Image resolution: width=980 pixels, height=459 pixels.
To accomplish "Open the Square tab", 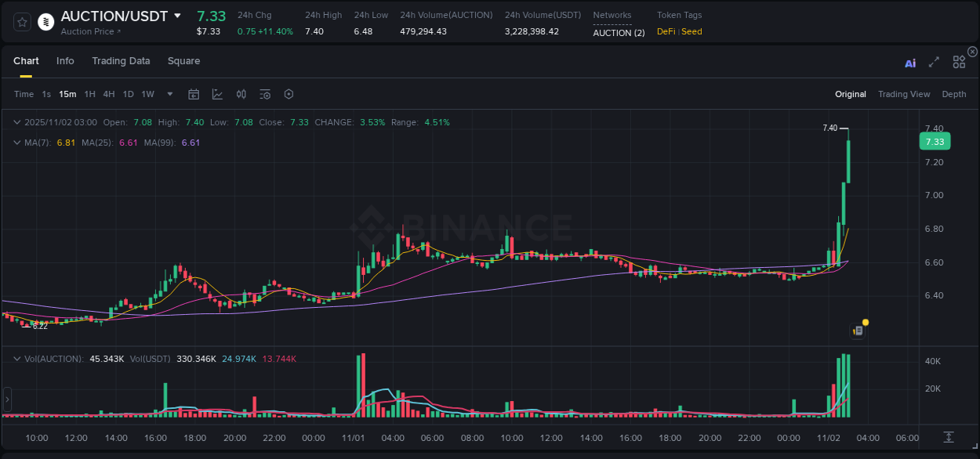I will coord(183,61).
